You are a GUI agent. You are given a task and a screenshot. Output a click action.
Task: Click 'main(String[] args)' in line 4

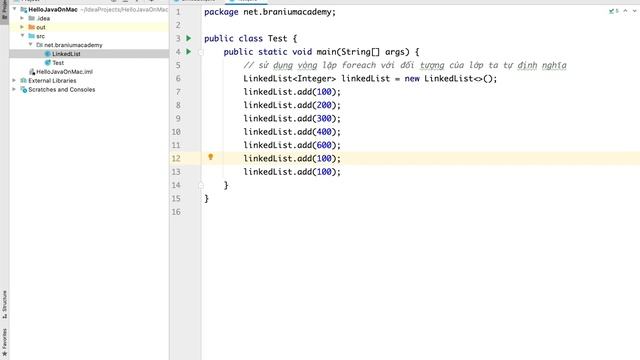click(363, 52)
